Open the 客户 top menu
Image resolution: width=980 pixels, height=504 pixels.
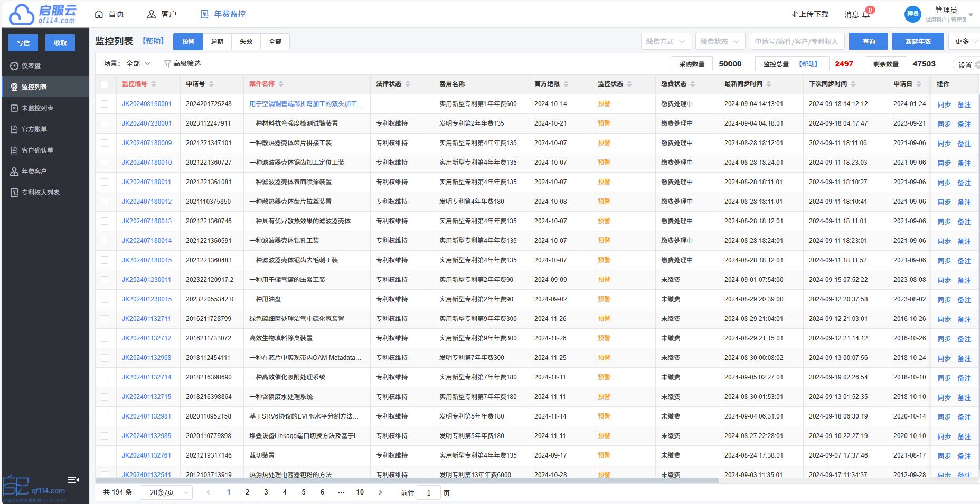point(162,14)
